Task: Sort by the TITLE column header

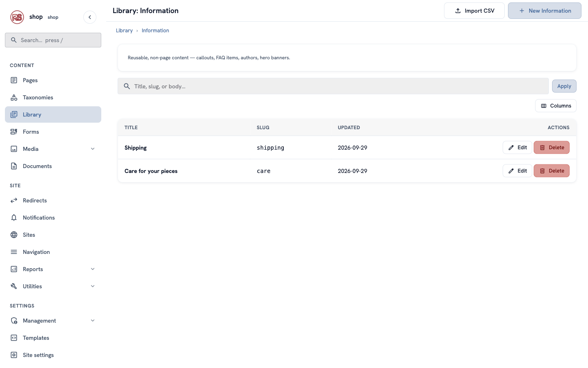Action: point(131,128)
